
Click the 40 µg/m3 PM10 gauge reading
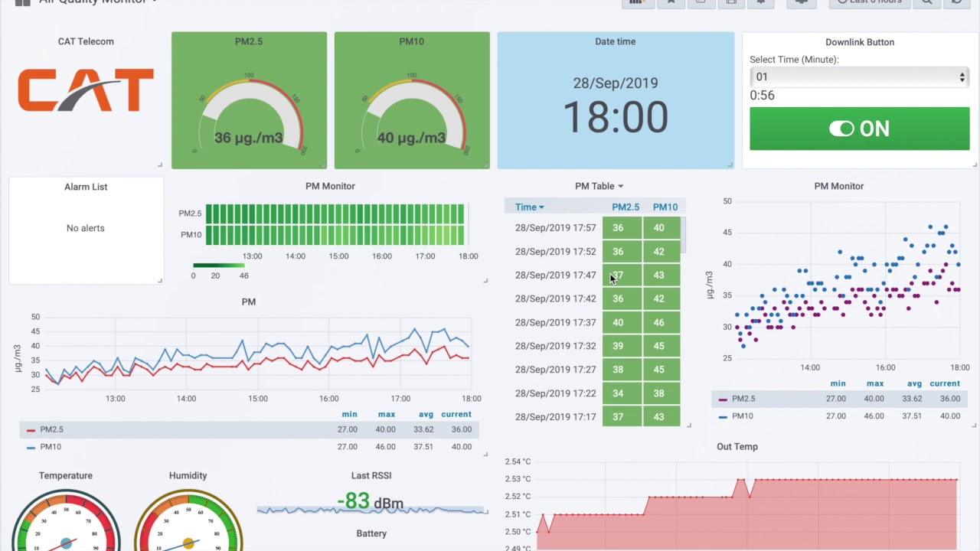(411, 139)
